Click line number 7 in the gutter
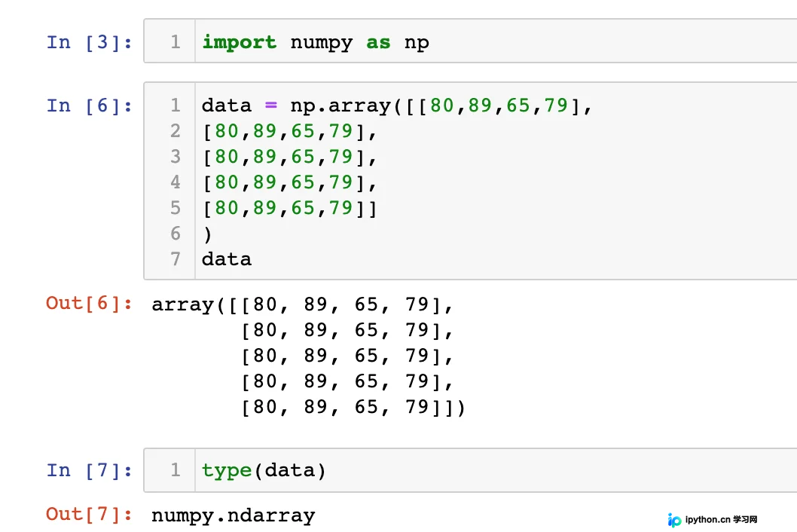797x532 pixels. [176, 259]
